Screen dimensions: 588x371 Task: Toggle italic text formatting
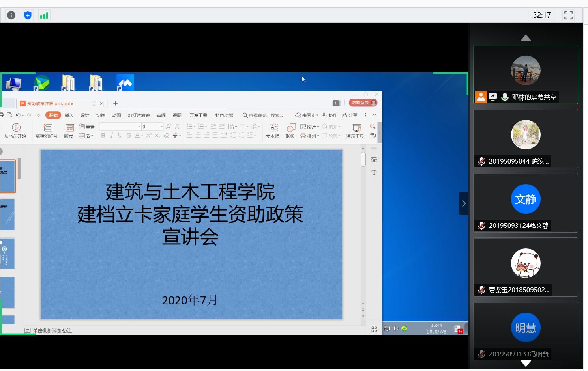(112, 136)
